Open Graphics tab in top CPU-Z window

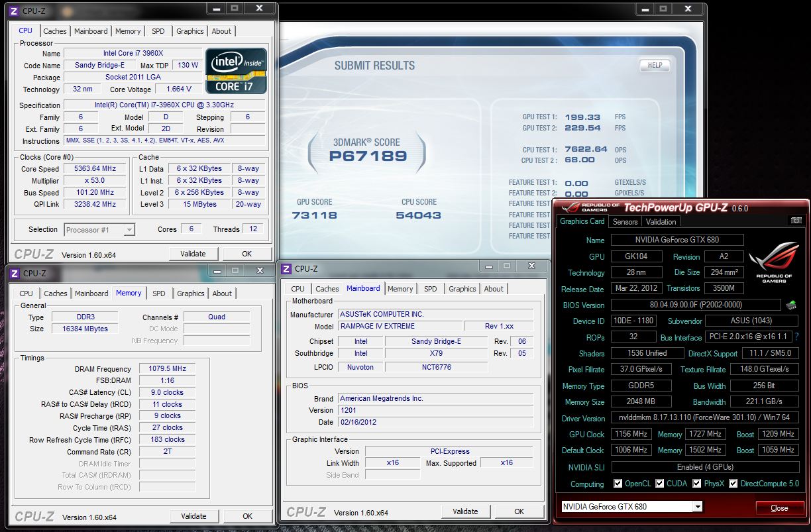coord(190,31)
